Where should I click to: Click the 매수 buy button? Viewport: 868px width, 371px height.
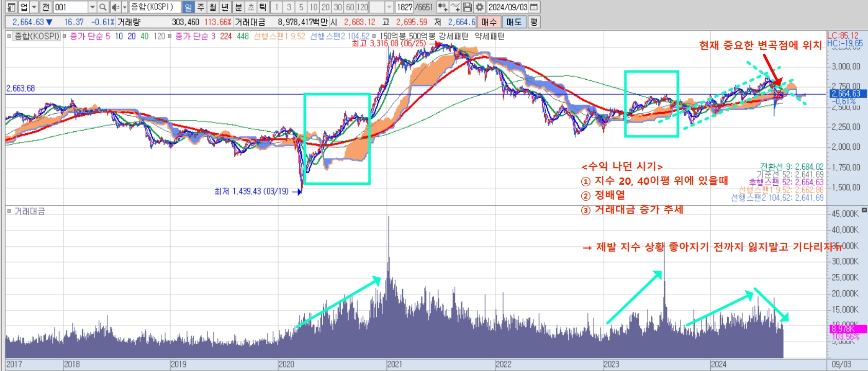point(489,22)
